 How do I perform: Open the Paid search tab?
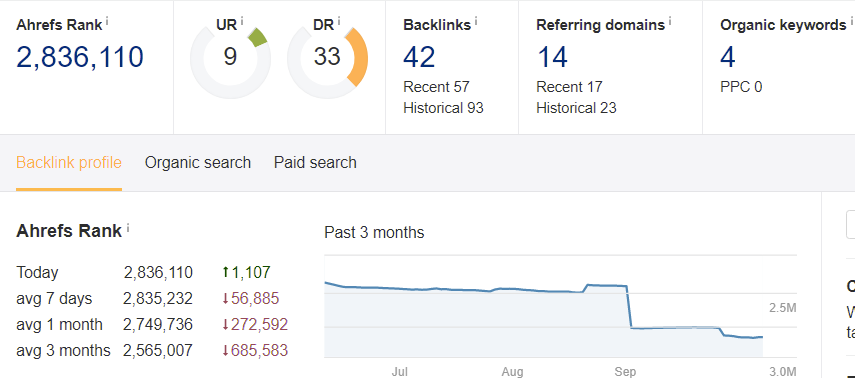[x=315, y=163]
